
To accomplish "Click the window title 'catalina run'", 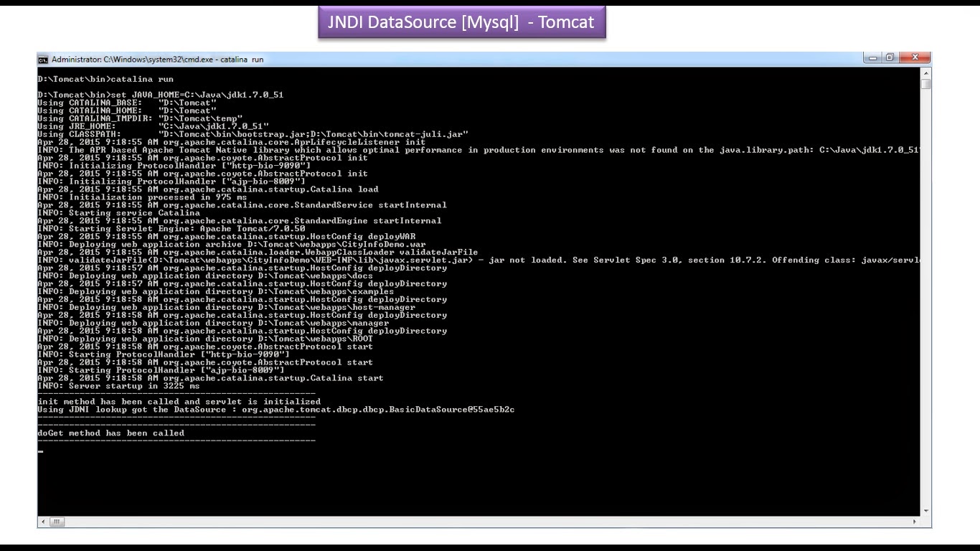I will pos(242,60).
